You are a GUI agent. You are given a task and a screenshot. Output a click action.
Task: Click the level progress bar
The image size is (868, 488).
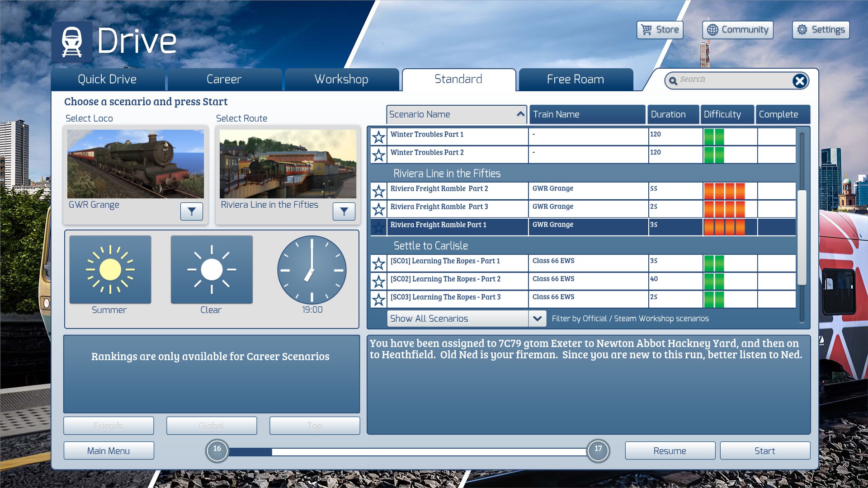point(407,451)
